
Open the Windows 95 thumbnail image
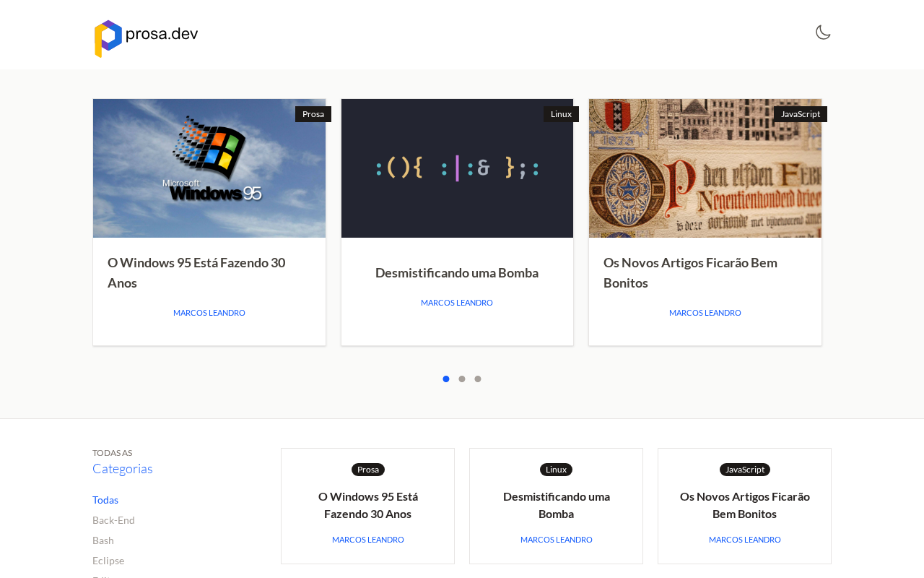coord(209,168)
